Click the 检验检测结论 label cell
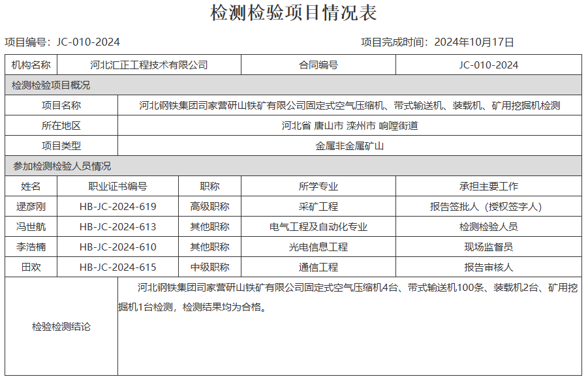Viewport: 588px width, 379px height. coord(61,327)
